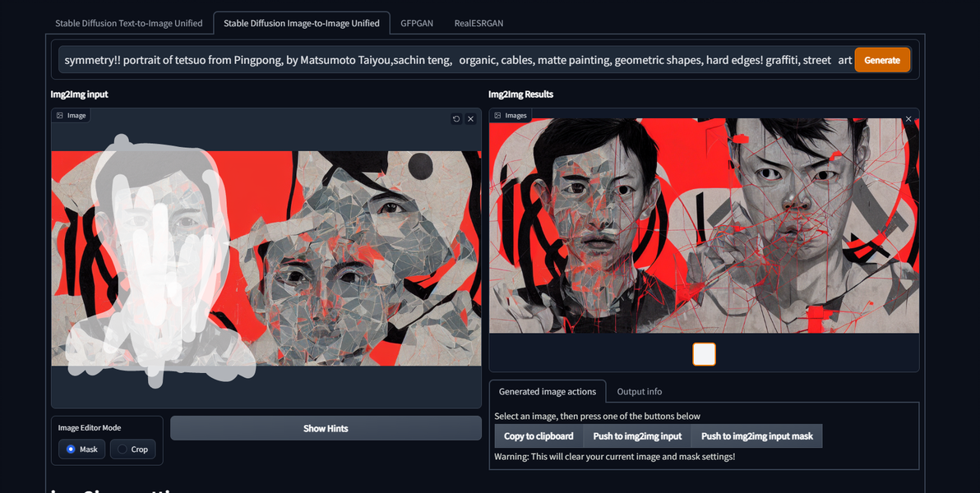Open the Generated image actions tab

(x=548, y=392)
